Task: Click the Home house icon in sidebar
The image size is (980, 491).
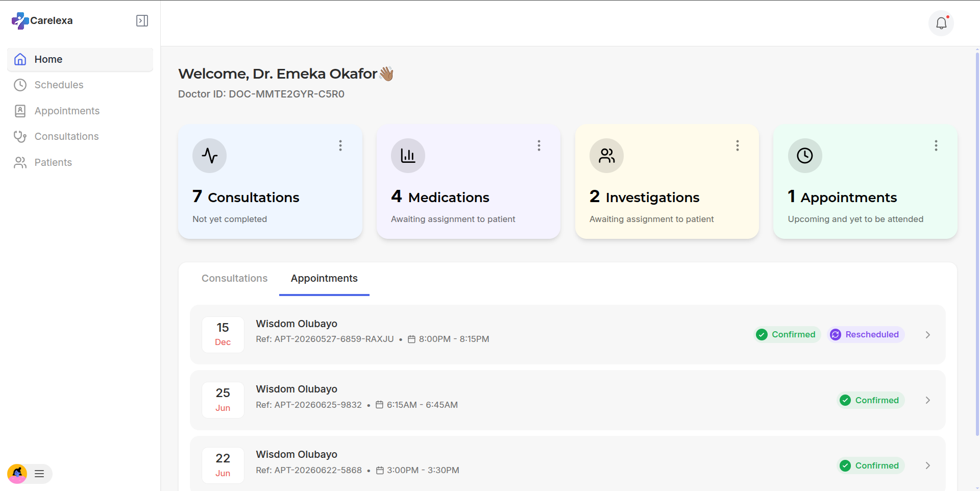Action: [x=20, y=59]
